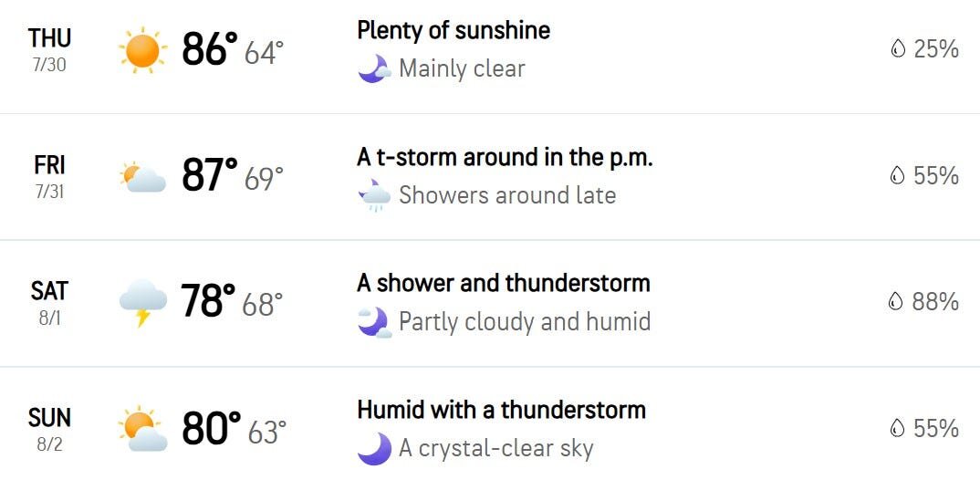Click the crescent moon beside A crystal-clear sky
The image size is (980, 480).
[374, 449]
